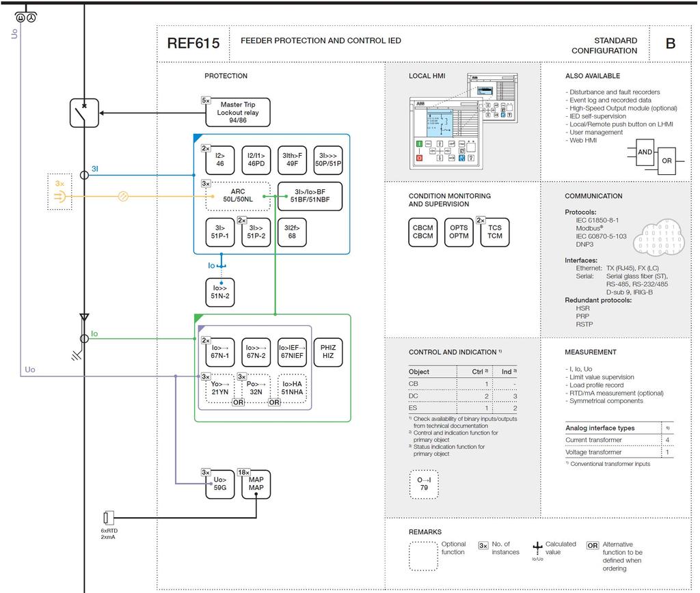Select the RSTP redundant protocol entry
The height and width of the screenshot is (593, 700).
(584, 324)
